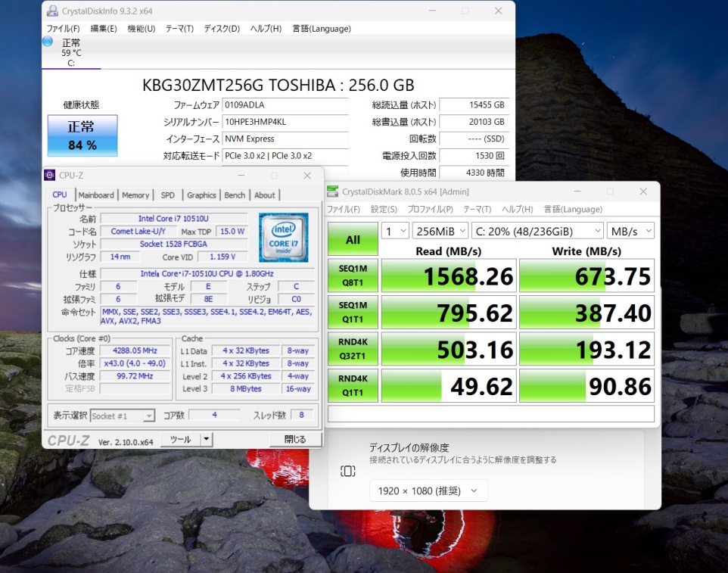Click the CPU-Z app icon in title bar
728x573 pixels.
pyautogui.click(x=50, y=175)
